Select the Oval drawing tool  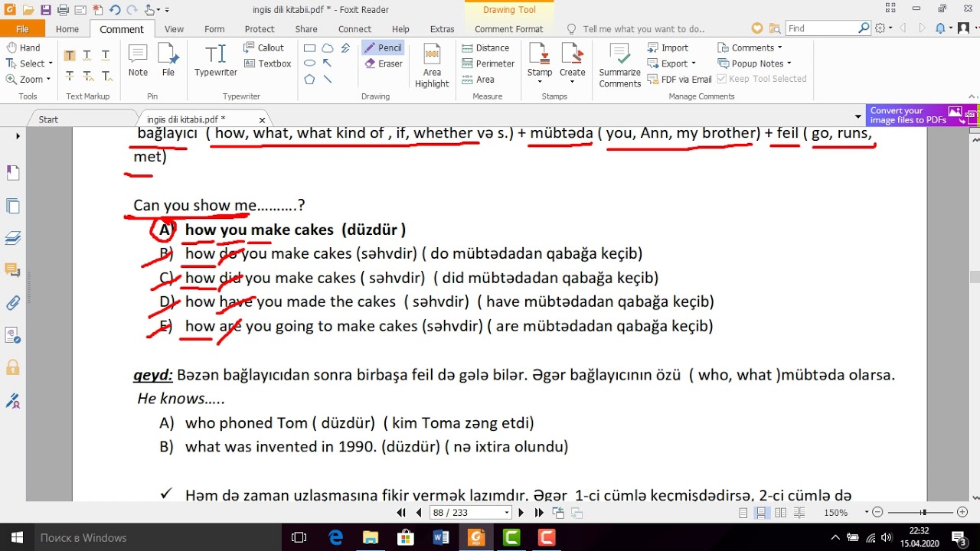pyautogui.click(x=309, y=64)
